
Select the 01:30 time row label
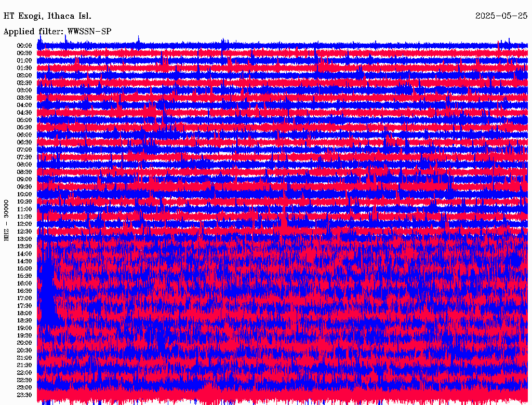pos(24,68)
